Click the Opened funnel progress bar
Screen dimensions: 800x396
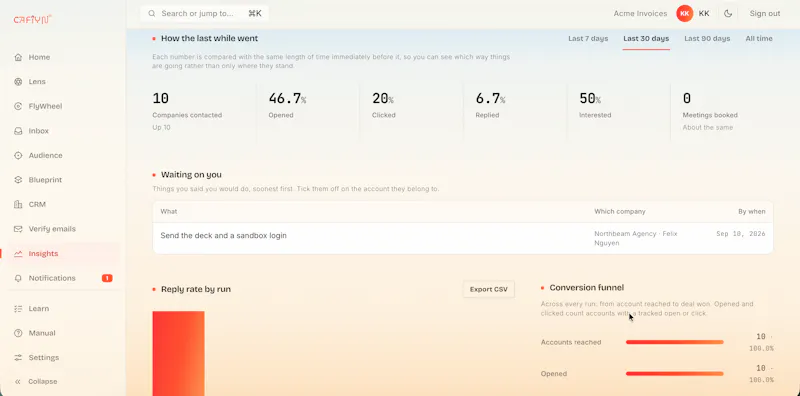click(674, 374)
